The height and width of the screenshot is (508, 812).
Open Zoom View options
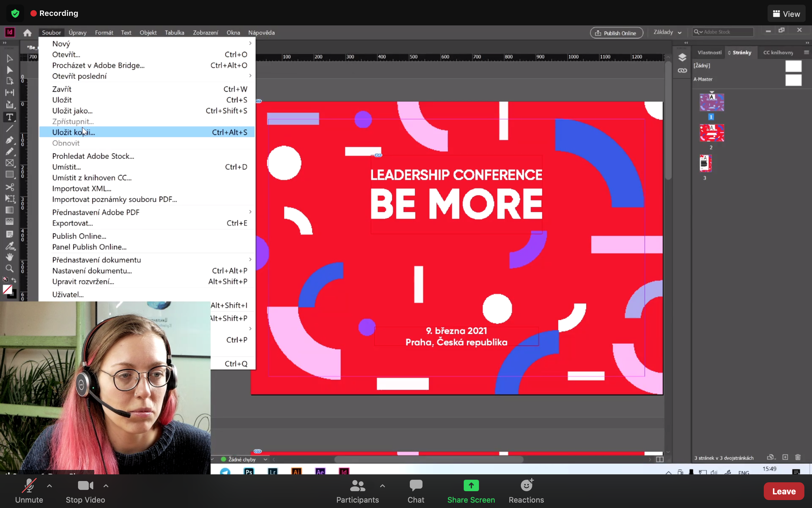(786, 13)
